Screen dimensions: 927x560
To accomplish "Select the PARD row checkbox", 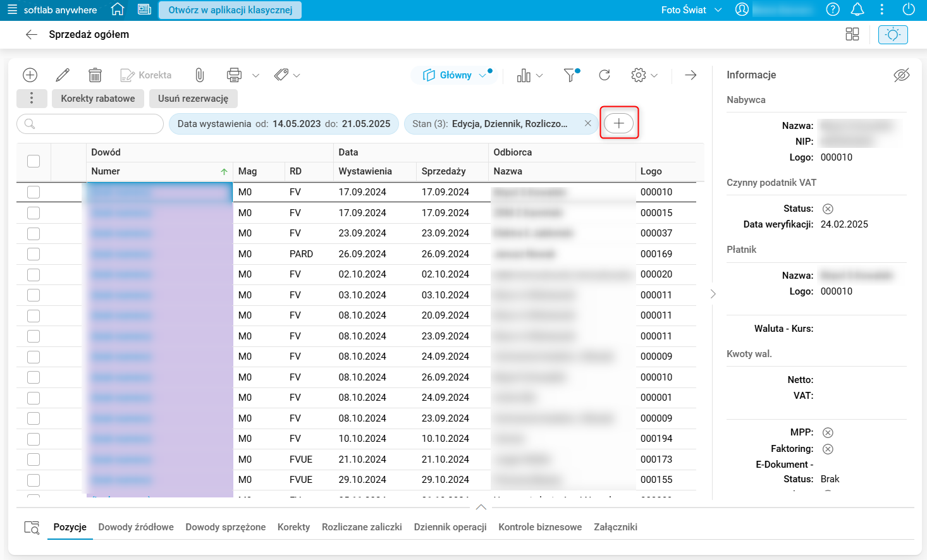I will point(34,254).
